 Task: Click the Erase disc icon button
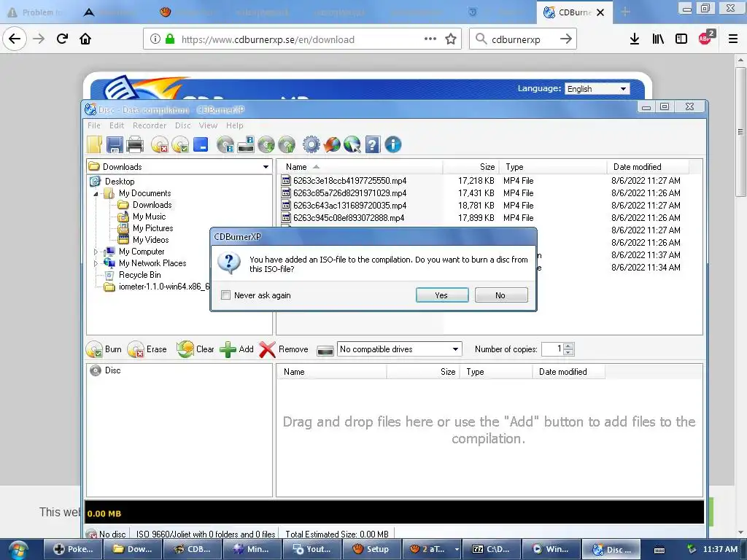(147, 349)
